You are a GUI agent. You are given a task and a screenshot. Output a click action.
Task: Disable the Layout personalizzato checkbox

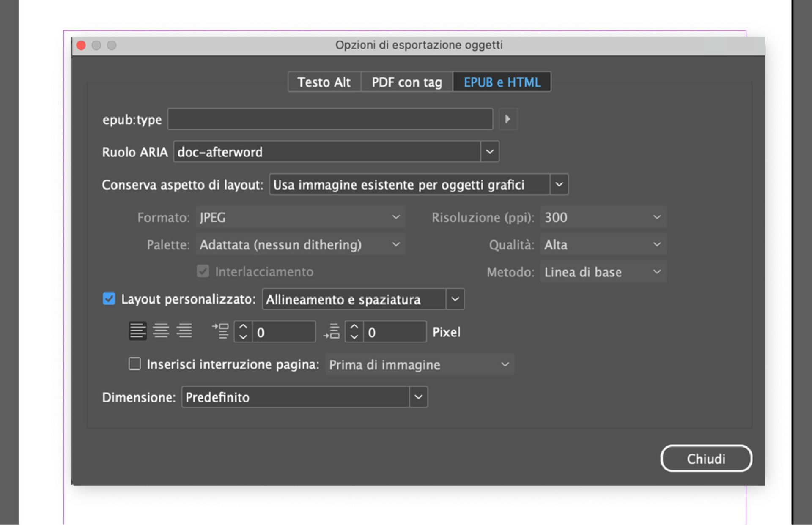[109, 299]
